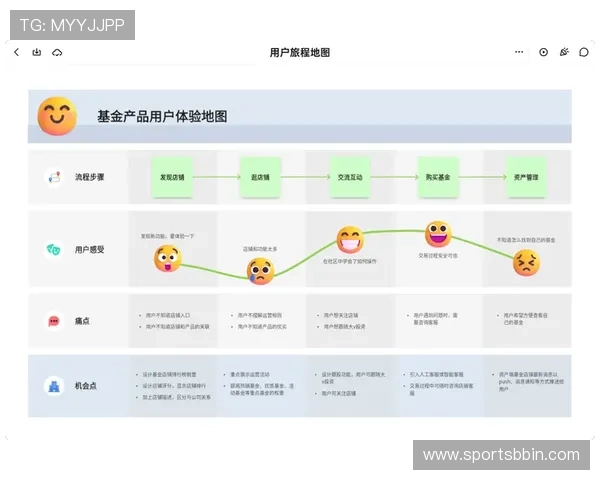This screenshot has width=600, height=480.
Task: Select the 店铺和功能太多 feeling caption
Action: [260, 249]
